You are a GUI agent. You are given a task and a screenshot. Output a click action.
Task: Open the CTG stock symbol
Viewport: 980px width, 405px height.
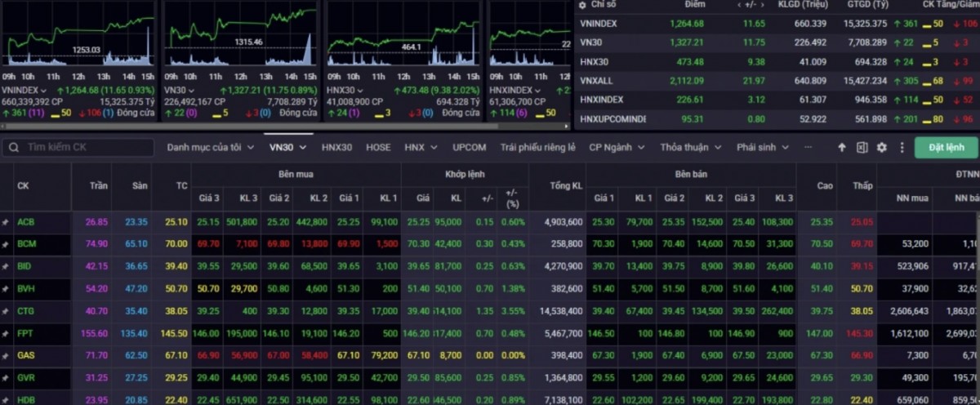tap(25, 311)
